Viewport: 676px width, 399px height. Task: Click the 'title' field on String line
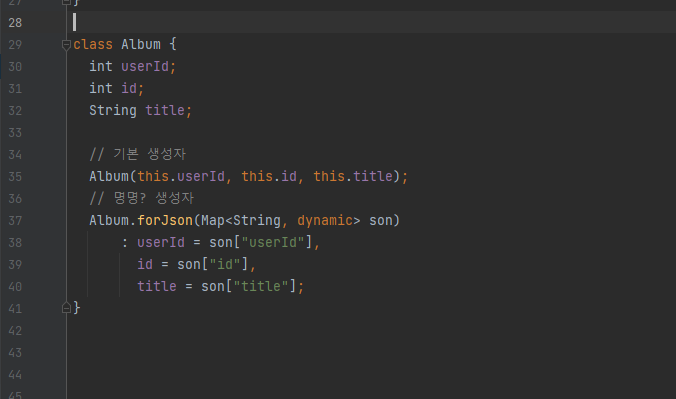point(165,110)
